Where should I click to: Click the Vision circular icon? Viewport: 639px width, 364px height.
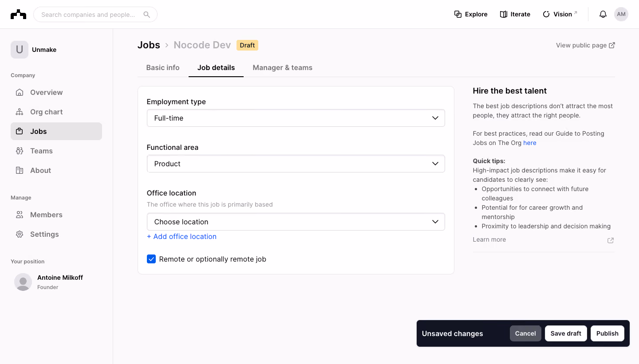(546, 14)
